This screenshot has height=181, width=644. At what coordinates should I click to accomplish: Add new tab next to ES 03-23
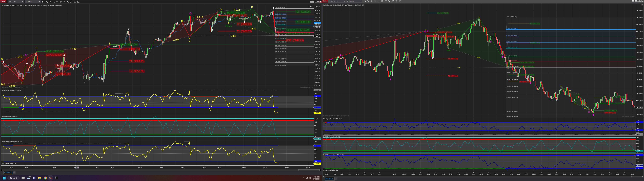(x=14, y=172)
